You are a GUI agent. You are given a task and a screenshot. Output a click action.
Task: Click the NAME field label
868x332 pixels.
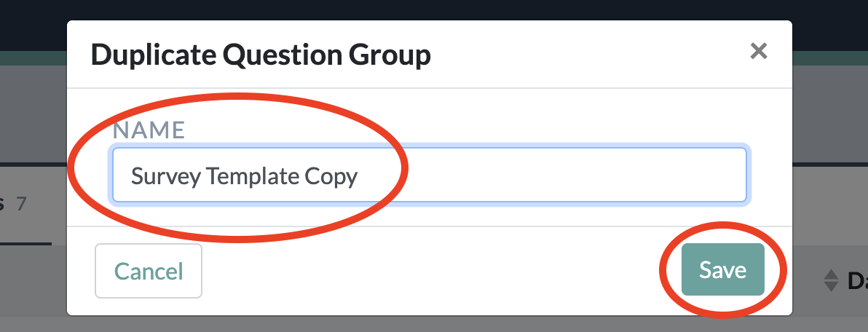[x=149, y=130]
